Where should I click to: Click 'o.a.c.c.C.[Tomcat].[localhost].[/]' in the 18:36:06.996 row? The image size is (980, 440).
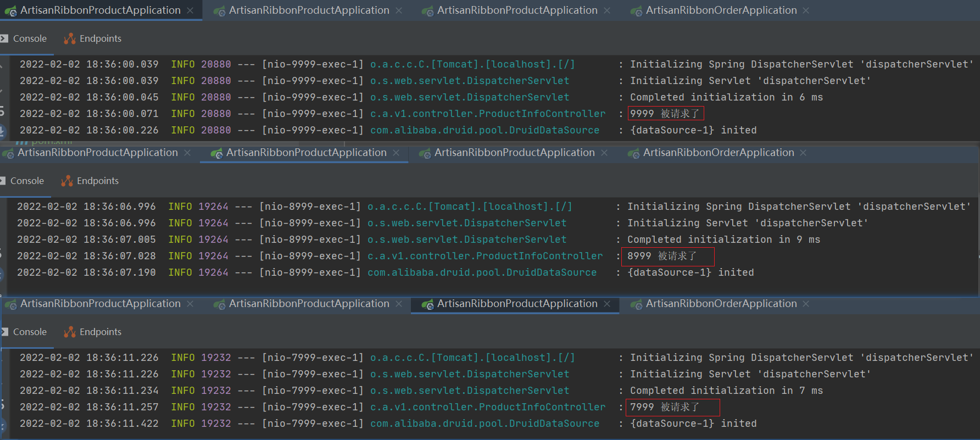point(470,207)
